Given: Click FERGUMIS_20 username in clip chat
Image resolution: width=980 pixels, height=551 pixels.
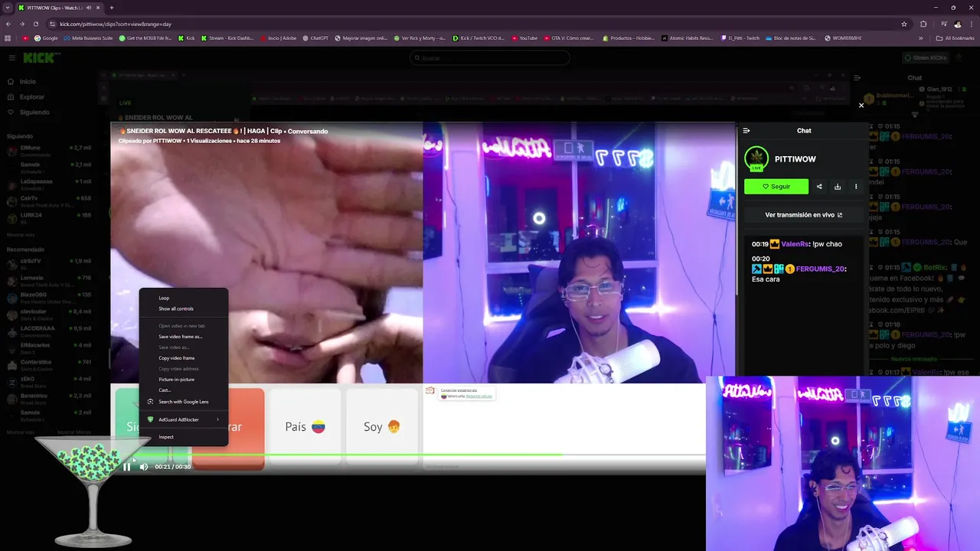Looking at the screenshot, I should 821,269.
